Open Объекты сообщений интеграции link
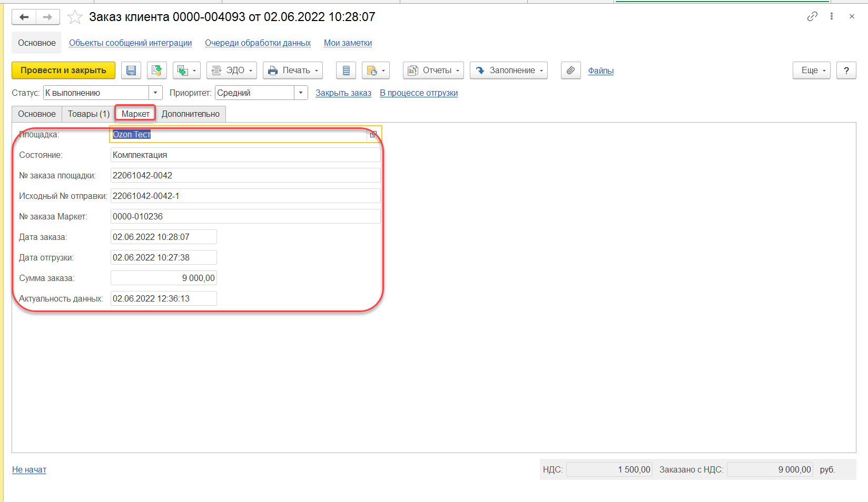The image size is (868, 502). click(x=131, y=43)
